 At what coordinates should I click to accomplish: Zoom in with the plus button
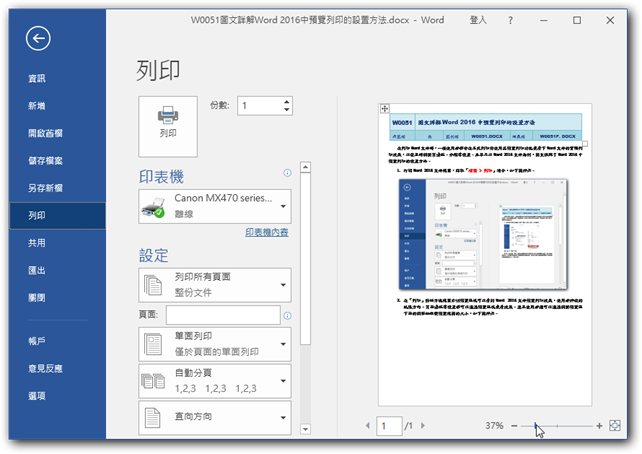(x=599, y=426)
